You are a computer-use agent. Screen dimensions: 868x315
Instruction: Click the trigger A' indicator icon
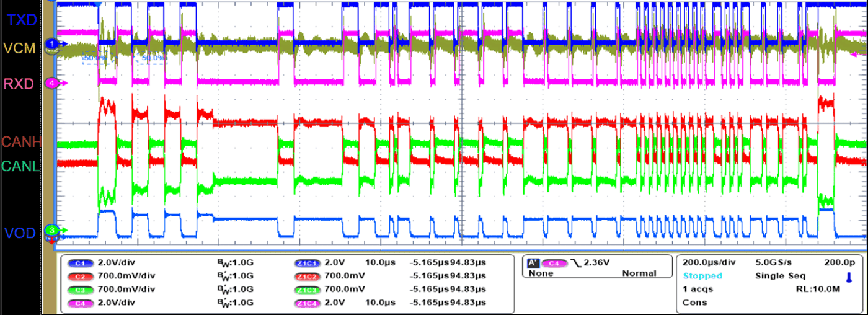point(532,263)
